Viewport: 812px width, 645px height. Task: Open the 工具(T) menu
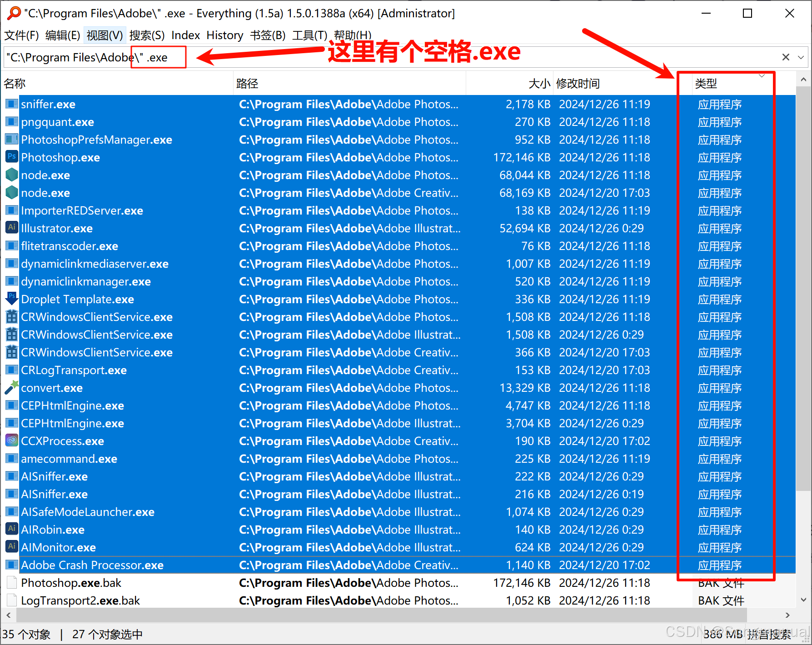[x=309, y=35]
